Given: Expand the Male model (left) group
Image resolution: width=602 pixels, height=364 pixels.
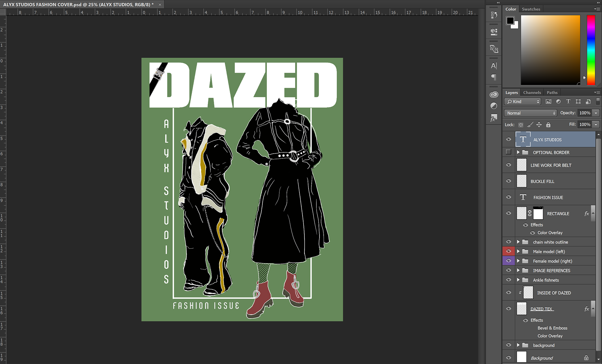Looking at the screenshot, I should pyautogui.click(x=518, y=251).
